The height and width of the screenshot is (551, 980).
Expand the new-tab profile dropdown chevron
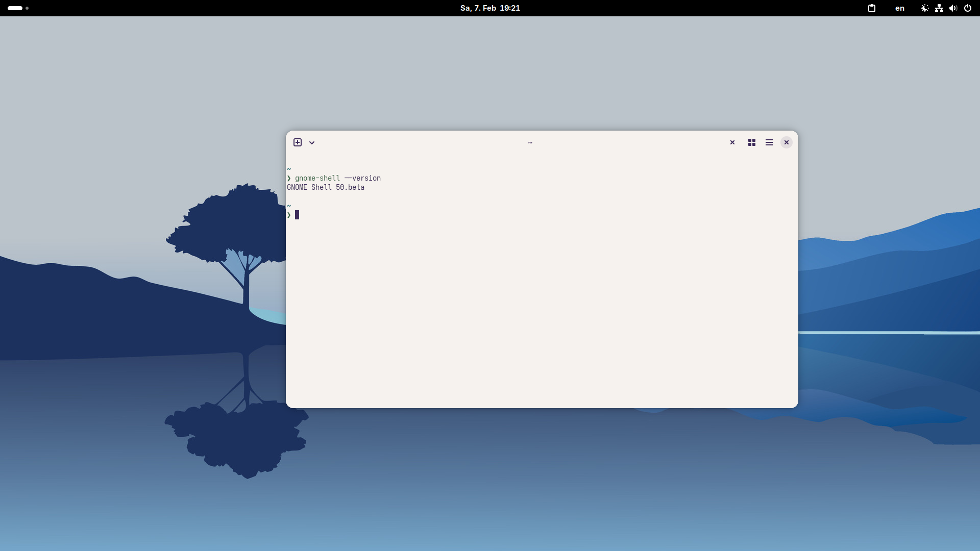312,143
